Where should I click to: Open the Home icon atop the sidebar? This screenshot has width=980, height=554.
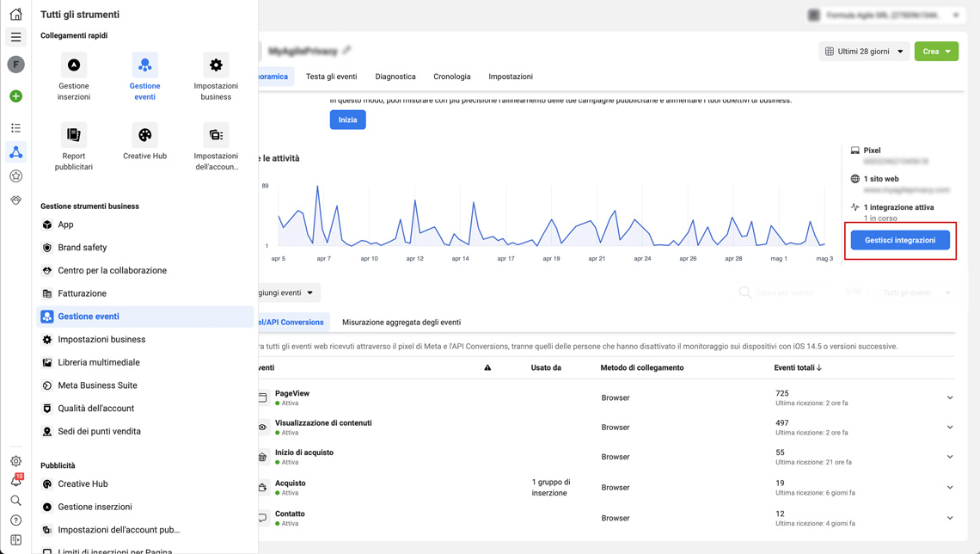point(15,12)
